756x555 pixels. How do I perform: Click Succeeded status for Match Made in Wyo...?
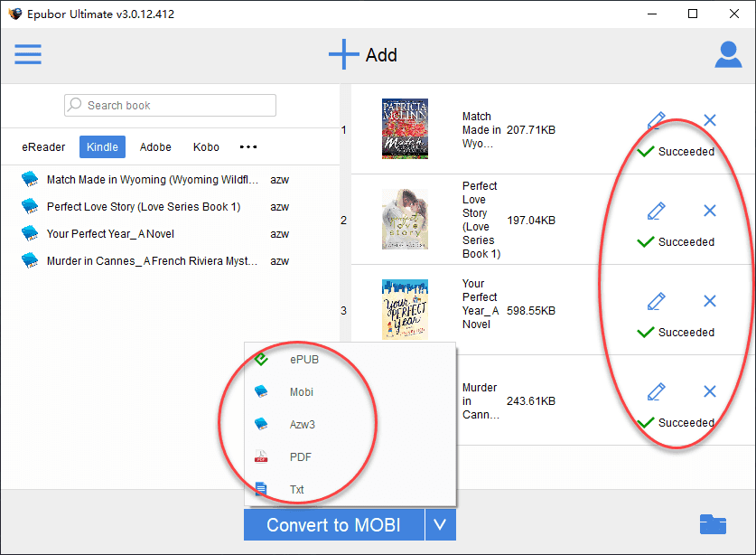pyautogui.click(x=676, y=152)
